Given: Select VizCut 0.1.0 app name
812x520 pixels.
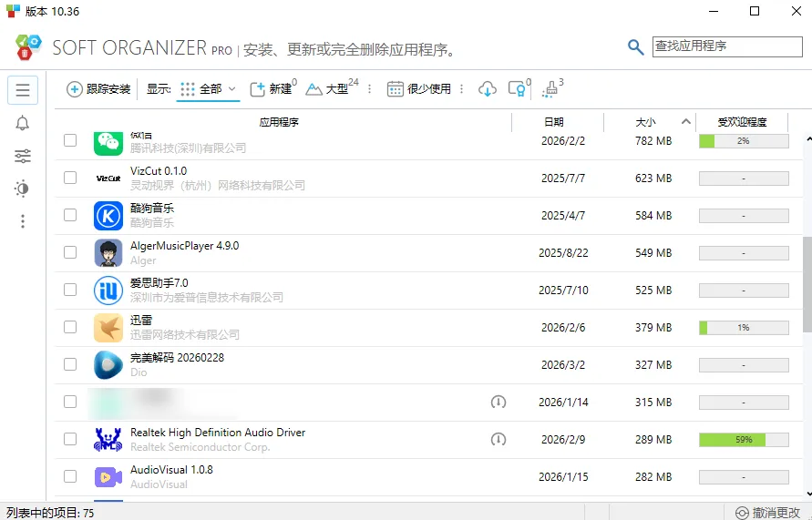Looking at the screenshot, I should 159,170.
